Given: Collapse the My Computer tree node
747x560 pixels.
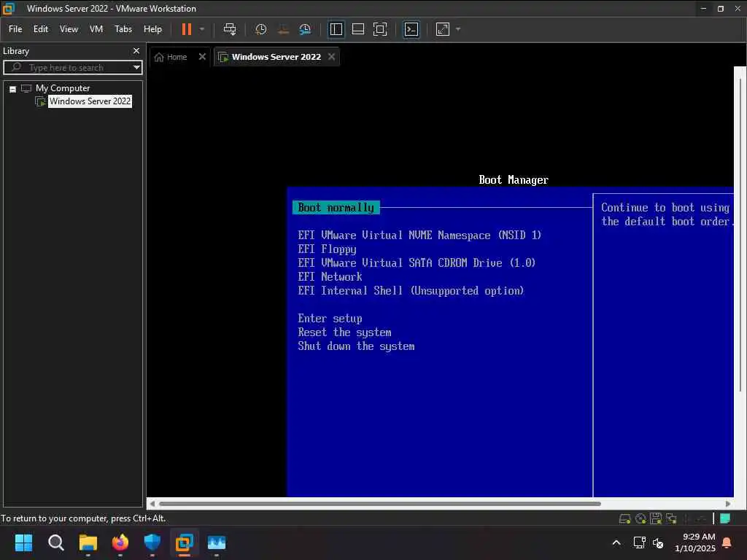Looking at the screenshot, I should point(13,89).
